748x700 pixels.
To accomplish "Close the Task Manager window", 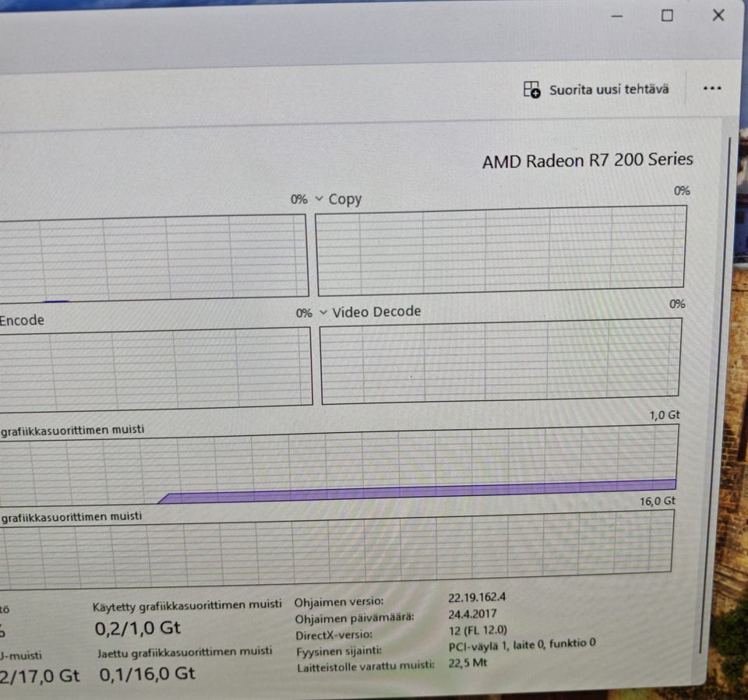I will pyautogui.click(x=718, y=16).
